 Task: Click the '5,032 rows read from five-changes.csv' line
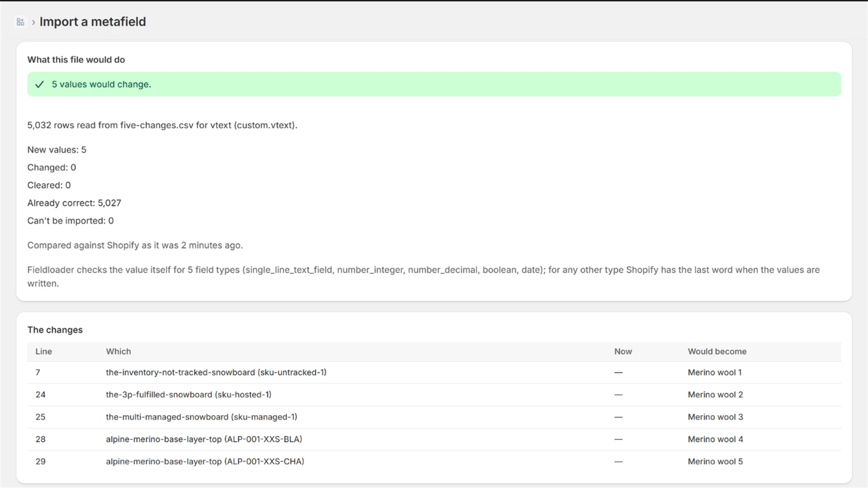point(162,125)
